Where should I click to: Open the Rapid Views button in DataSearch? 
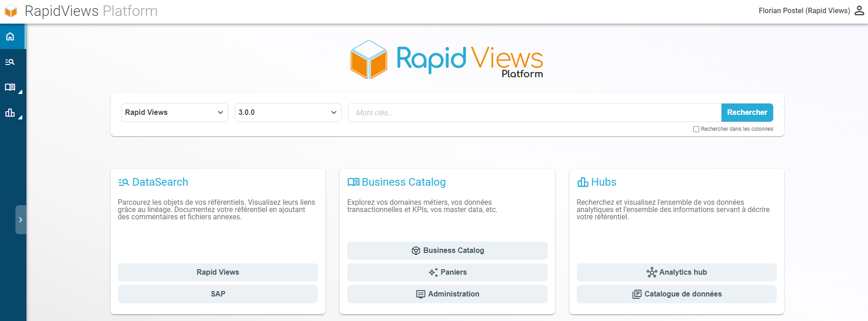pos(218,272)
